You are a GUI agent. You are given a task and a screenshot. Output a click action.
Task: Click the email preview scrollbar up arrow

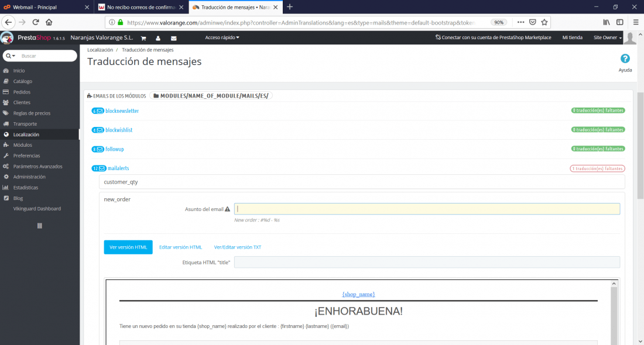[614, 284]
